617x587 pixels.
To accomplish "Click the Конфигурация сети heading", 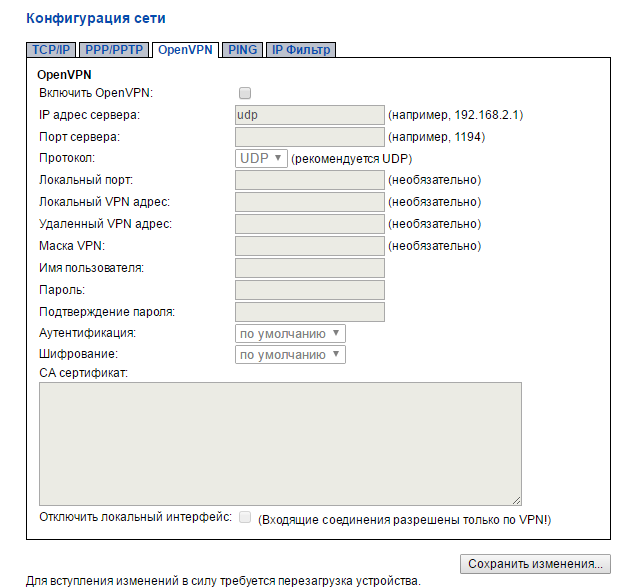I will tap(96, 18).
